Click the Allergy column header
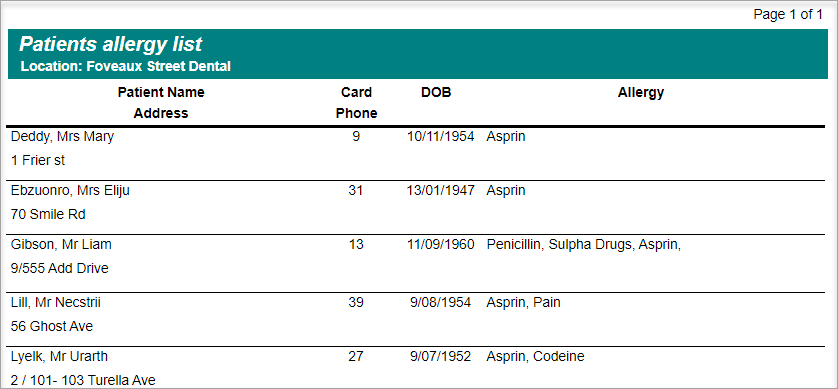This screenshot has width=838, height=389. 641,92
